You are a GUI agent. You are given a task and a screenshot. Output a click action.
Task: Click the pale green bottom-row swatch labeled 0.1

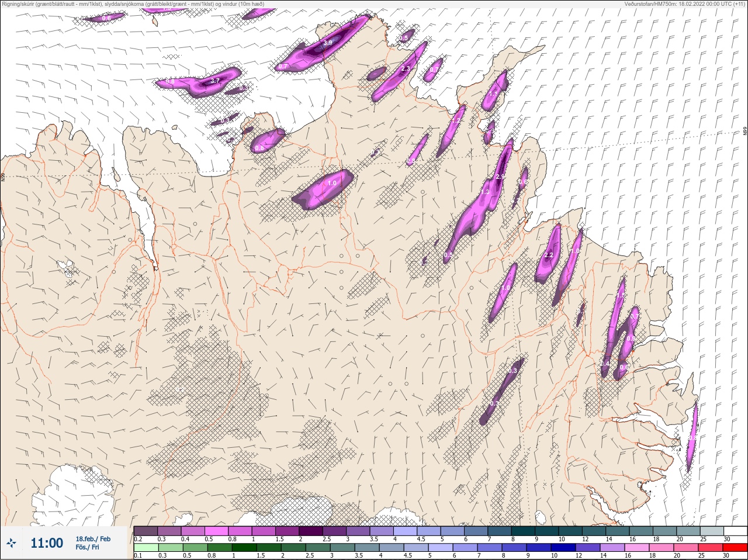[146, 548]
